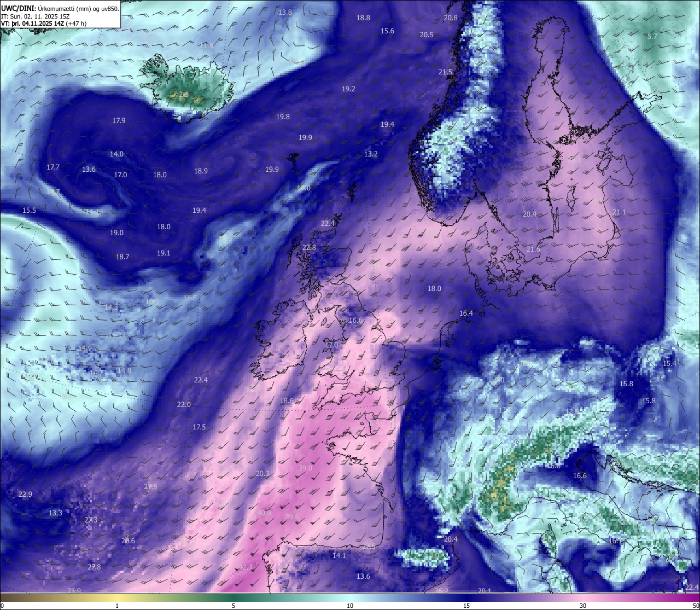This screenshot has width=700, height=610.
Task: Click the colorbar tick label 5
Action: (x=234, y=606)
